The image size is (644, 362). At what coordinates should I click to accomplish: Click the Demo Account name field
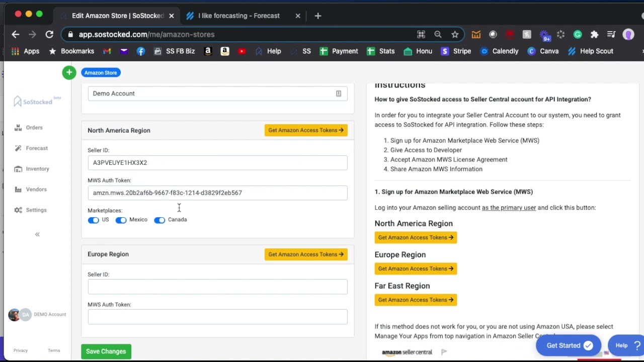[x=217, y=94]
